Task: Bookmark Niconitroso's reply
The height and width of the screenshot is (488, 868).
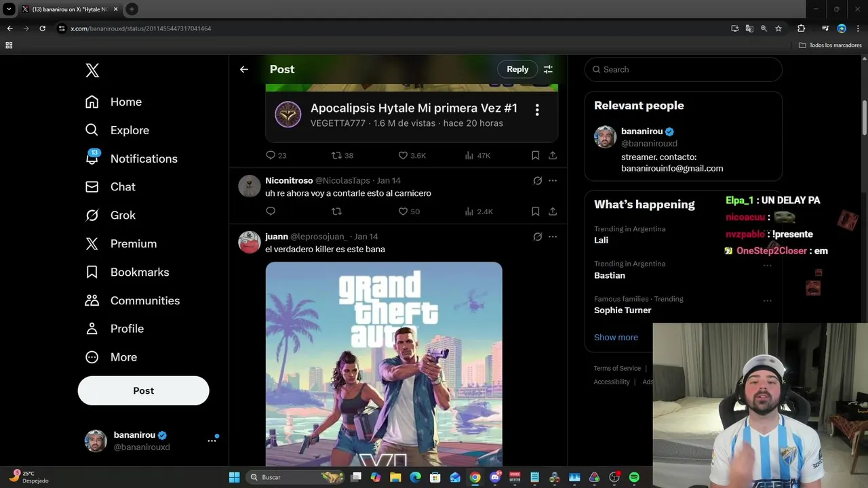Action: (x=535, y=211)
